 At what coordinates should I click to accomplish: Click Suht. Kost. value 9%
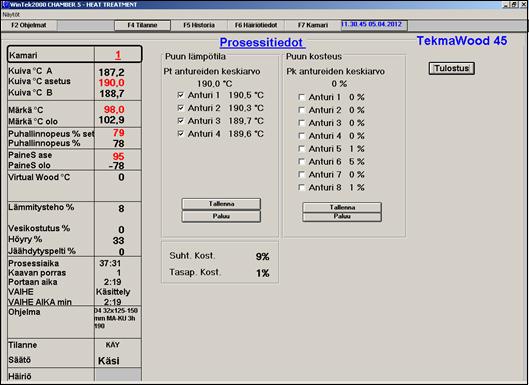[x=262, y=257]
